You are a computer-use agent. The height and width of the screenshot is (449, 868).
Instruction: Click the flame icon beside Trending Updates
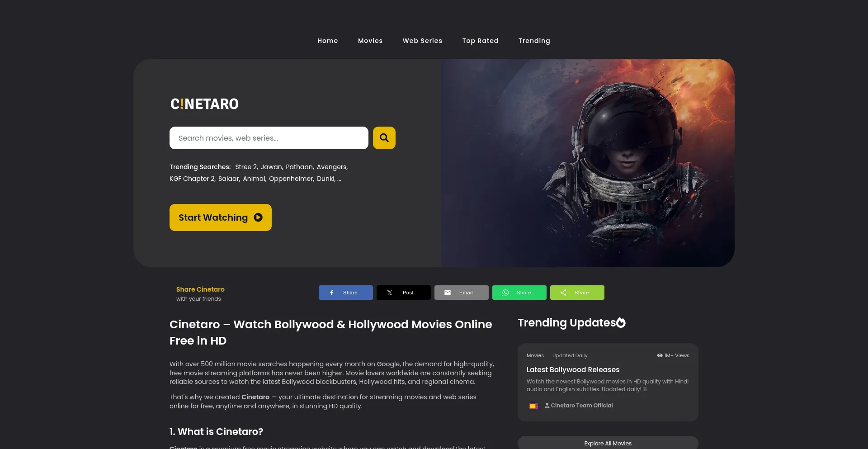click(621, 322)
